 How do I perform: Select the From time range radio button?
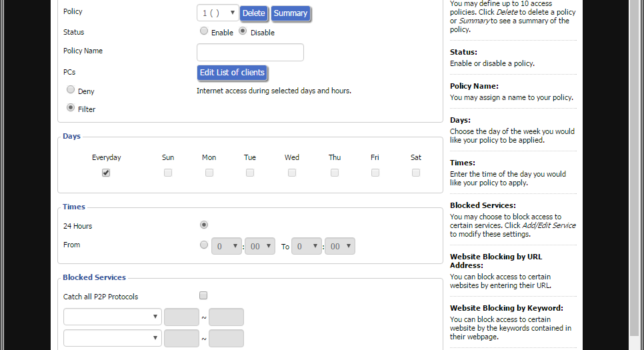(204, 245)
